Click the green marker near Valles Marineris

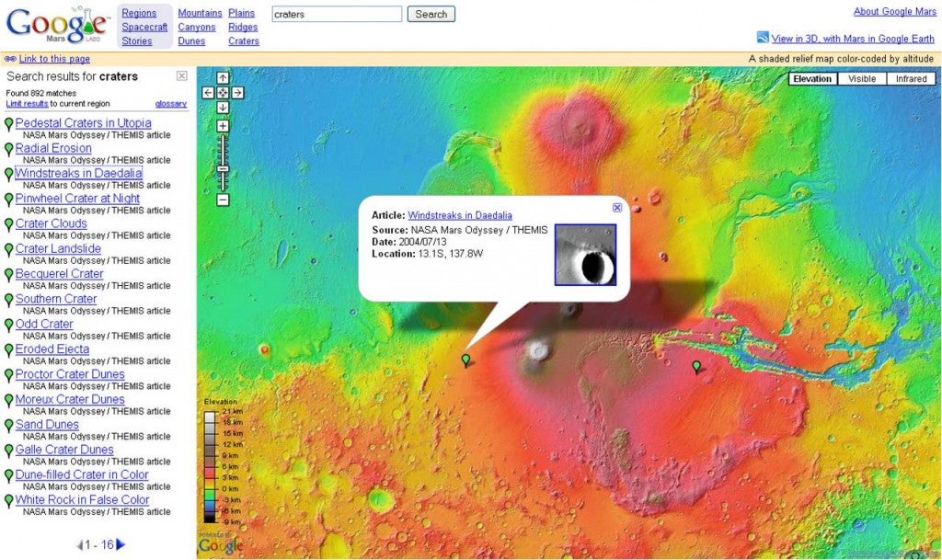pos(696,366)
